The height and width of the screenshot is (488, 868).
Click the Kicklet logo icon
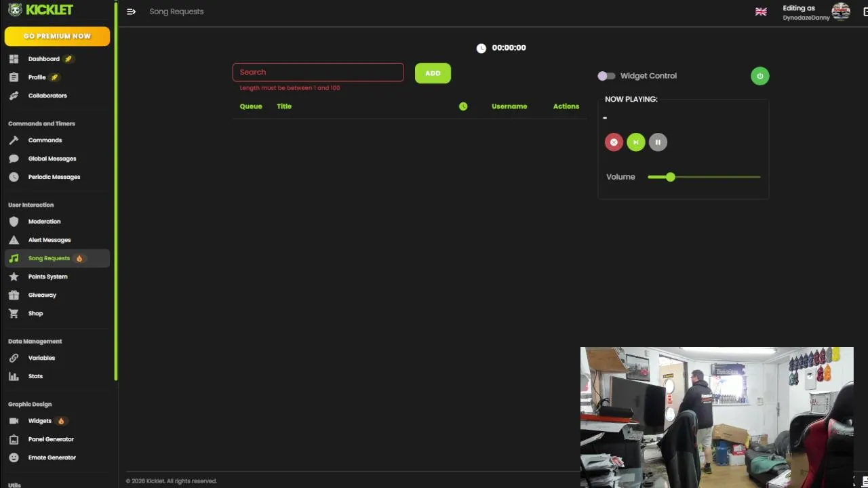[x=15, y=9]
